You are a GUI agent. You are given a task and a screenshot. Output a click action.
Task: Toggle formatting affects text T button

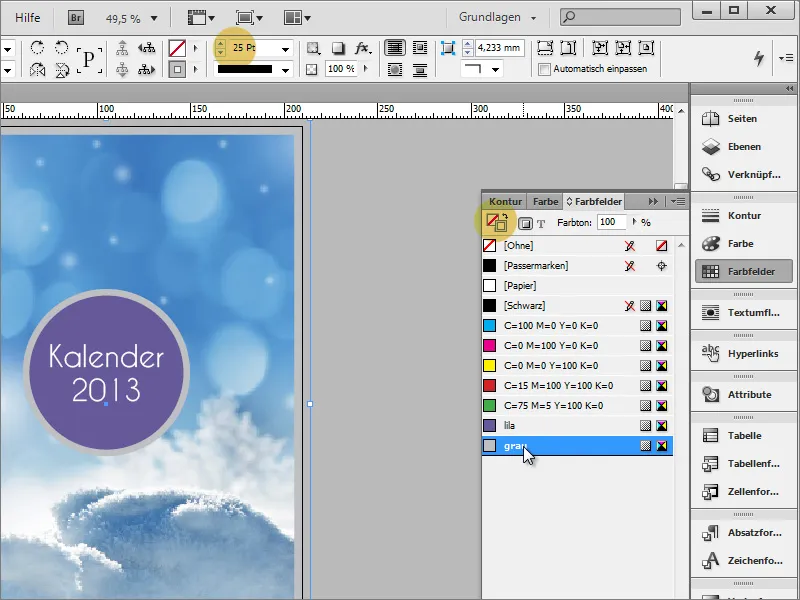click(541, 223)
